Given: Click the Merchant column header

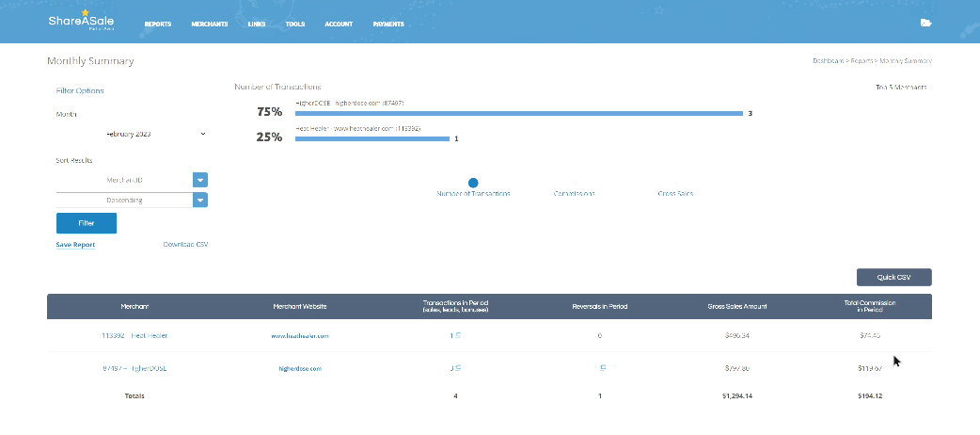Looking at the screenshot, I should pos(135,307).
